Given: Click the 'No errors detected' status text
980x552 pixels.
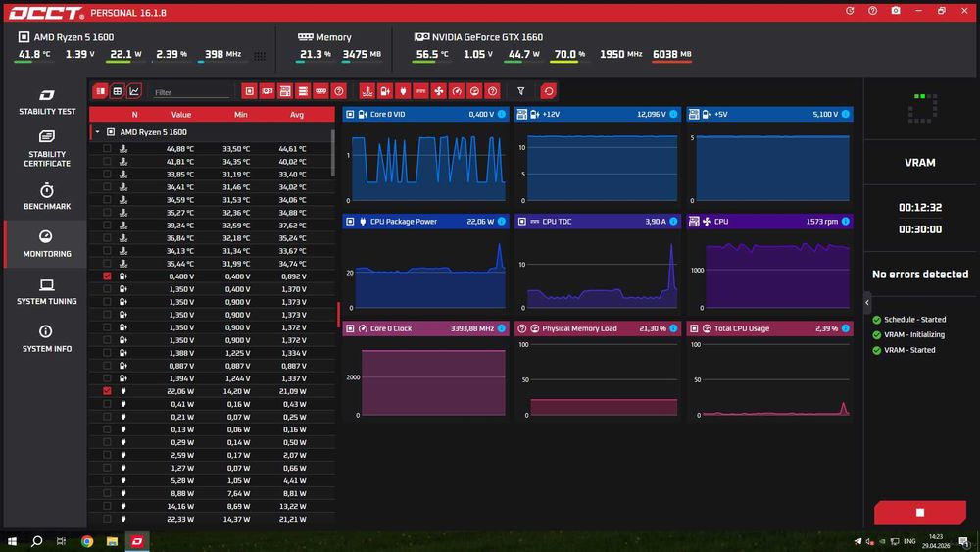Looking at the screenshot, I should point(920,274).
